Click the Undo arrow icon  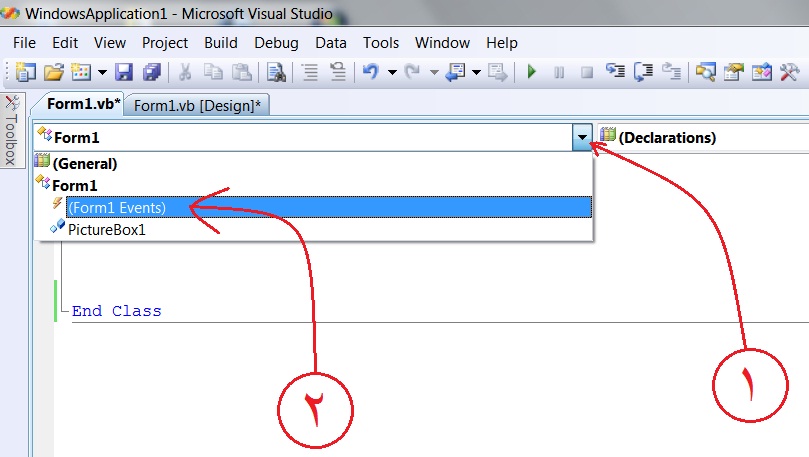[371, 71]
